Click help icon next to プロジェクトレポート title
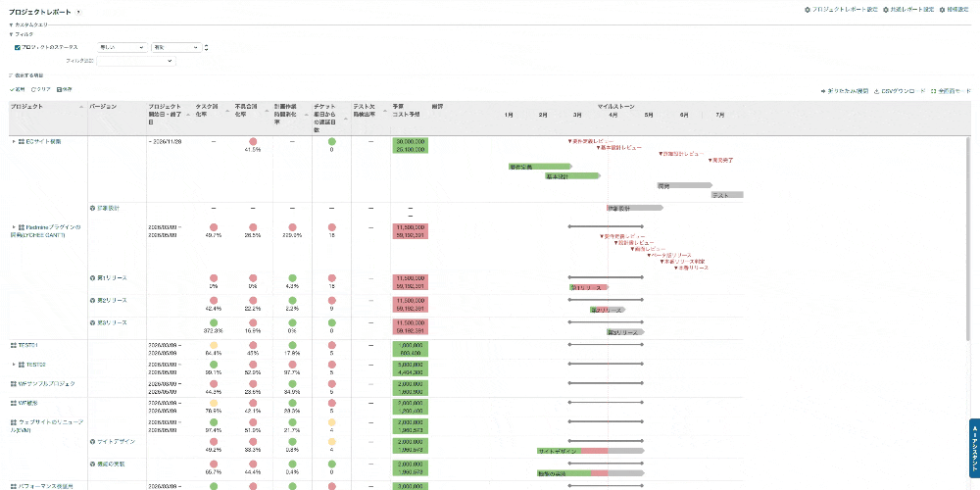980x490 pixels. pos(78,11)
